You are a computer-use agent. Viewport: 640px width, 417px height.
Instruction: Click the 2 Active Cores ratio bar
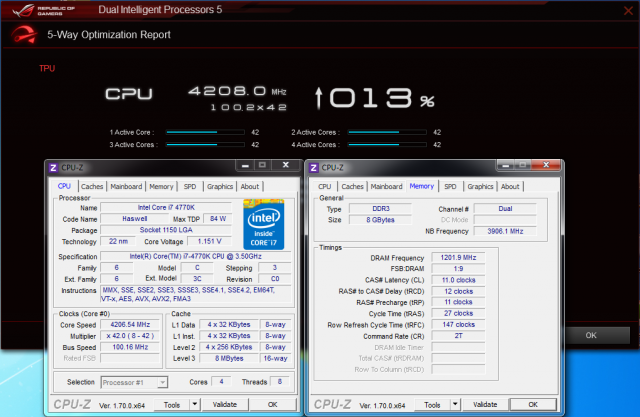pyautogui.click(x=387, y=132)
